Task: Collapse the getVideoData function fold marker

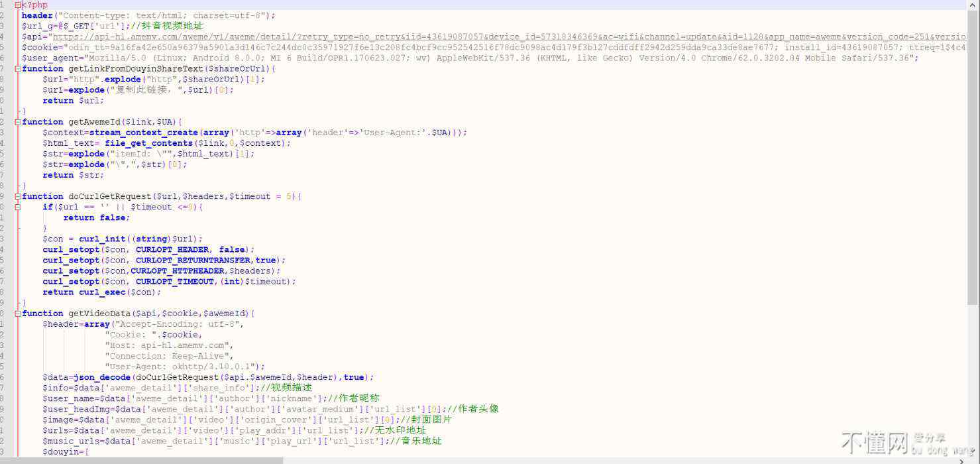Action: [17, 314]
